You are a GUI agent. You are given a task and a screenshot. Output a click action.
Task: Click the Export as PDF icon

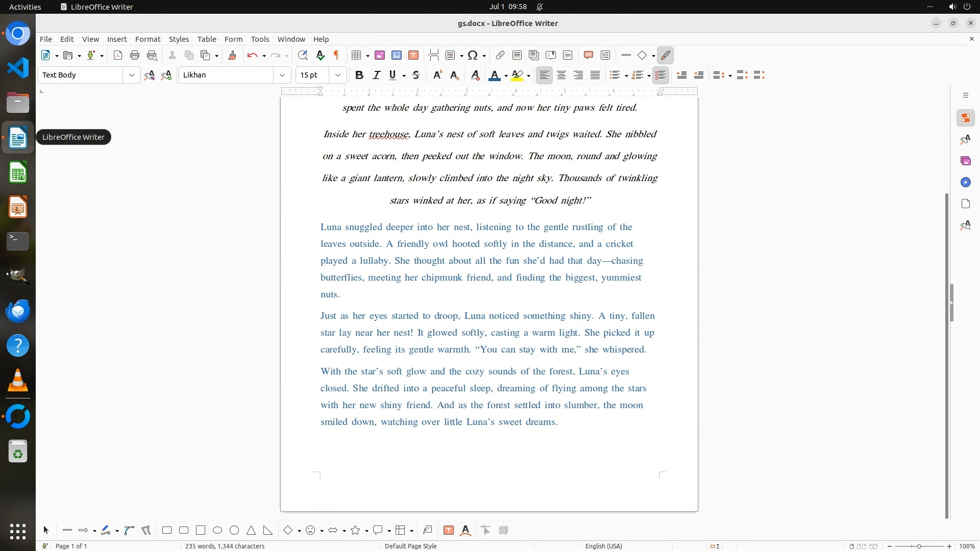(118, 56)
